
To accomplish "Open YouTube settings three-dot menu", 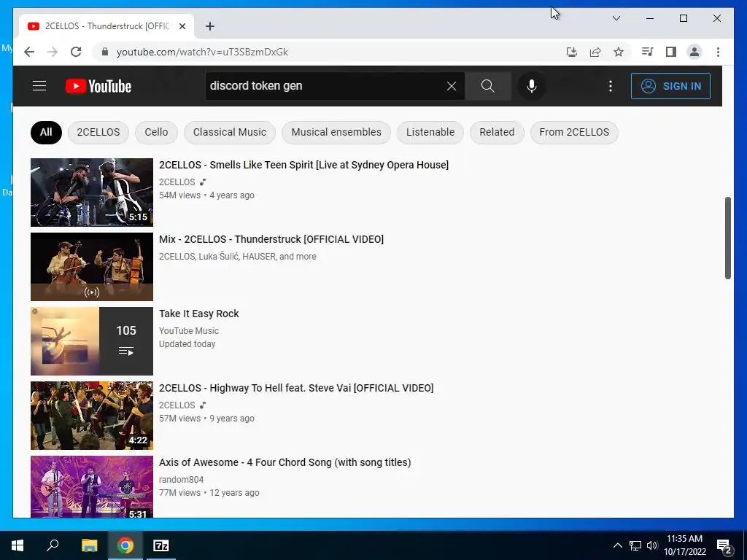I will (x=611, y=86).
